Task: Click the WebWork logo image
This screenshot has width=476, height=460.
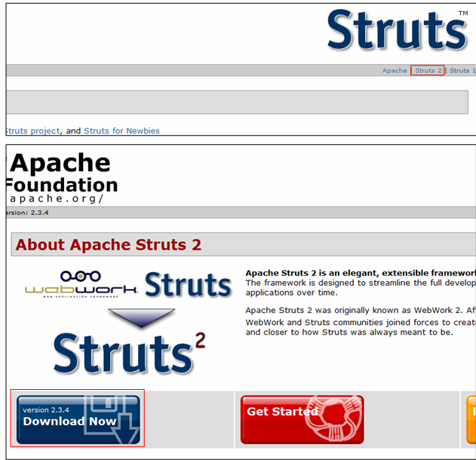Action: click(81, 284)
